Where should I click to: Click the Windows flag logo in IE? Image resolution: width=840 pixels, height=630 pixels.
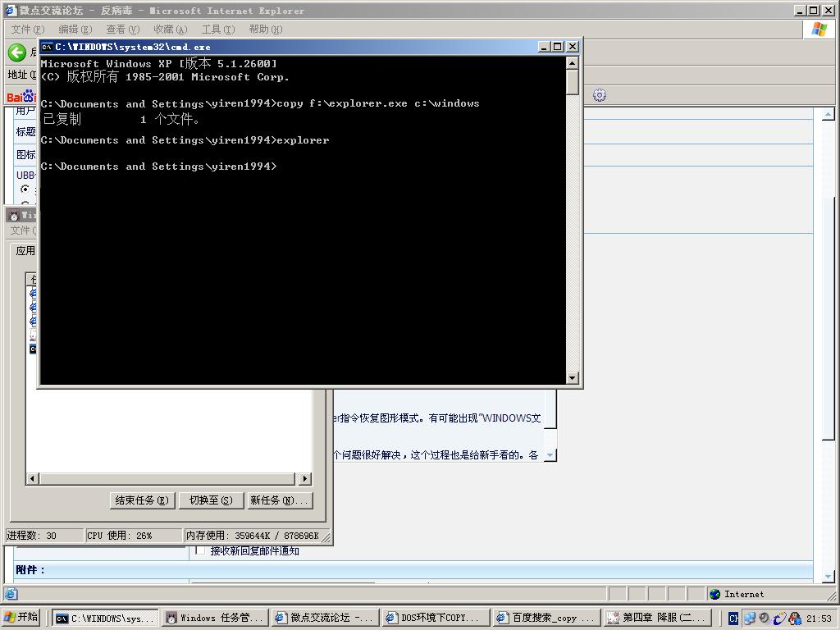coord(819,30)
